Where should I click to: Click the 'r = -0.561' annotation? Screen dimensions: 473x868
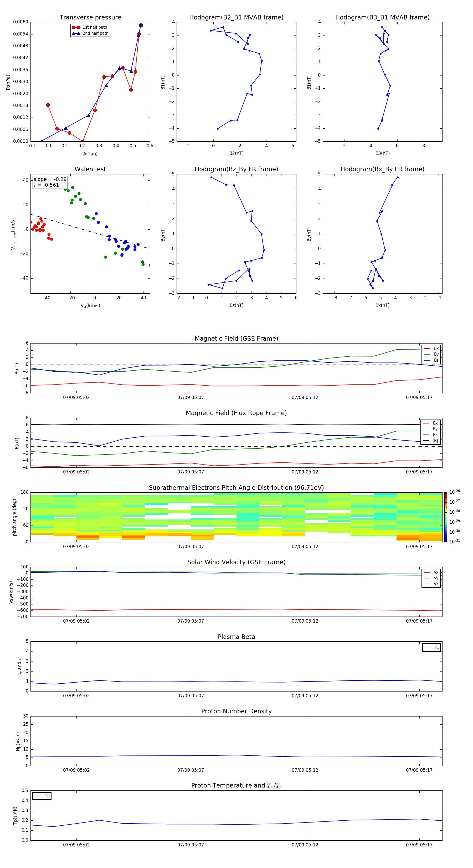[47, 185]
